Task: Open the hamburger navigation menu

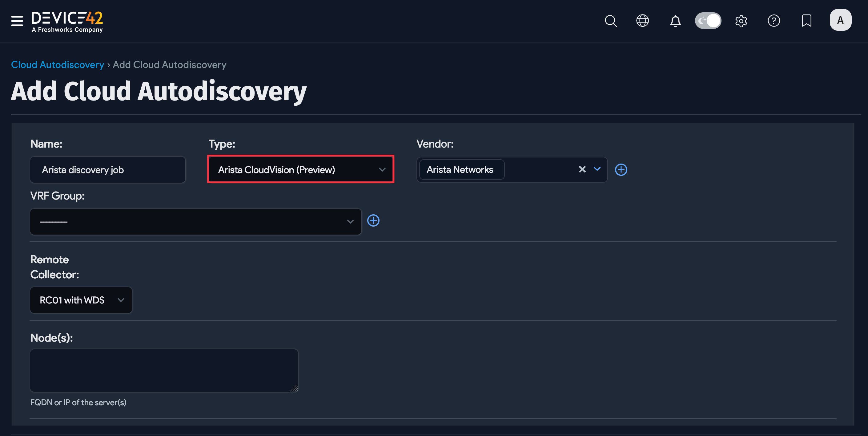Action: (x=17, y=21)
